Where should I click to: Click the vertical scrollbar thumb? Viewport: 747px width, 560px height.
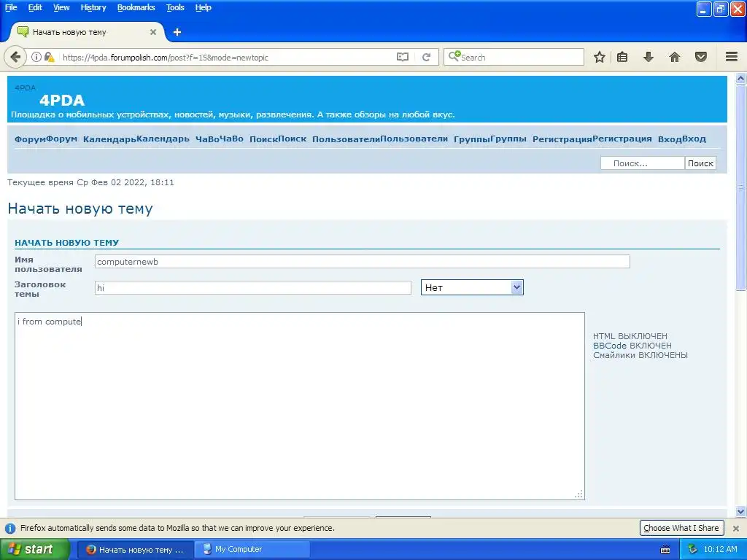[741, 187]
